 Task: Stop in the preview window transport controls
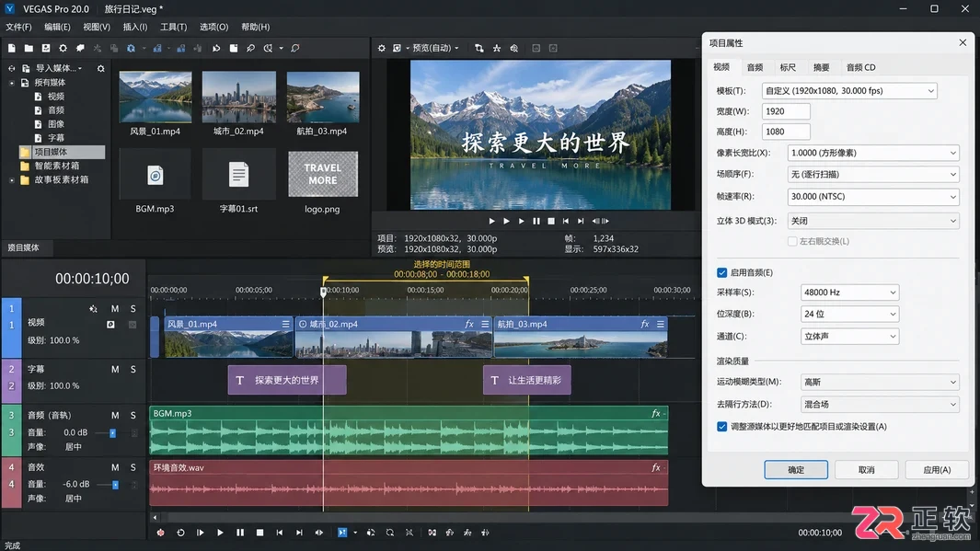click(551, 221)
